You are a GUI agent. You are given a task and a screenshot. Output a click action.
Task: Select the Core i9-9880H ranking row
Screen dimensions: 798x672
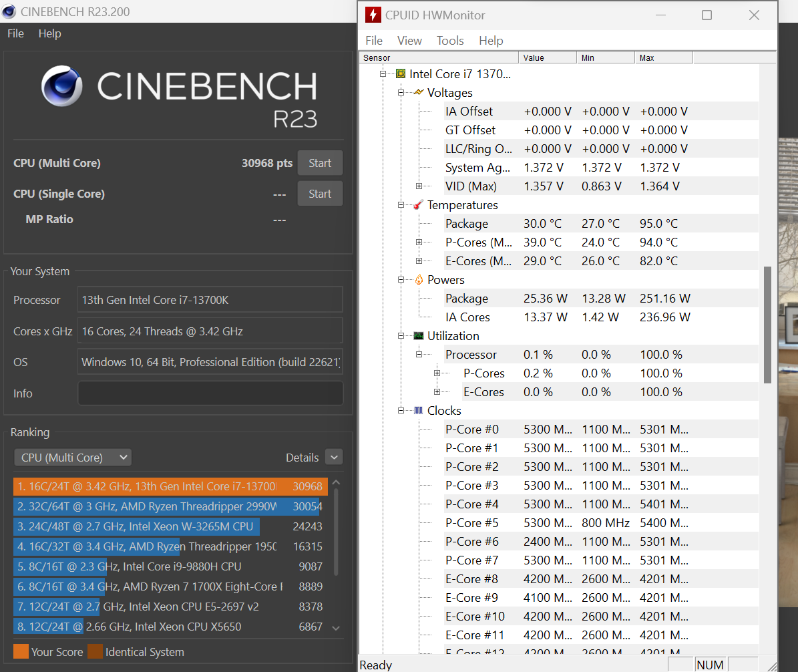[170, 566]
